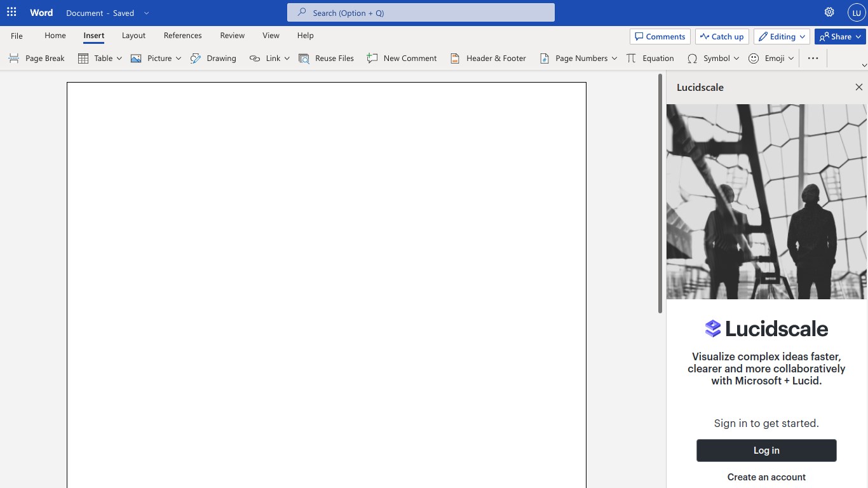The height and width of the screenshot is (488, 868).
Task: Insert Header & Footer
Action: coord(488,58)
